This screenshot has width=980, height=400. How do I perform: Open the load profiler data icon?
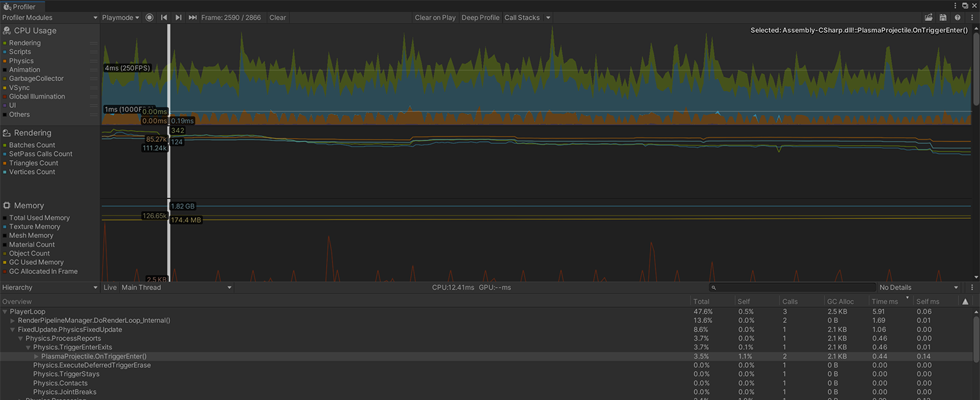coord(928,18)
